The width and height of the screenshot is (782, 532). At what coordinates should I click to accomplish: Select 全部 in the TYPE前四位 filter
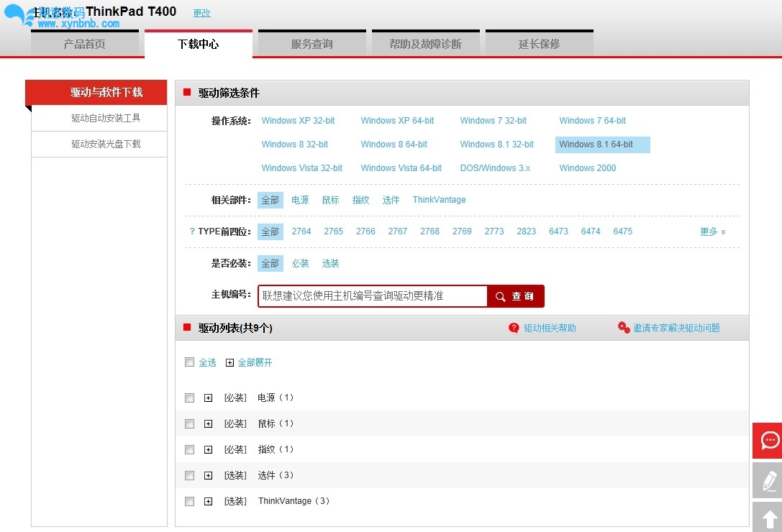point(270,231)
